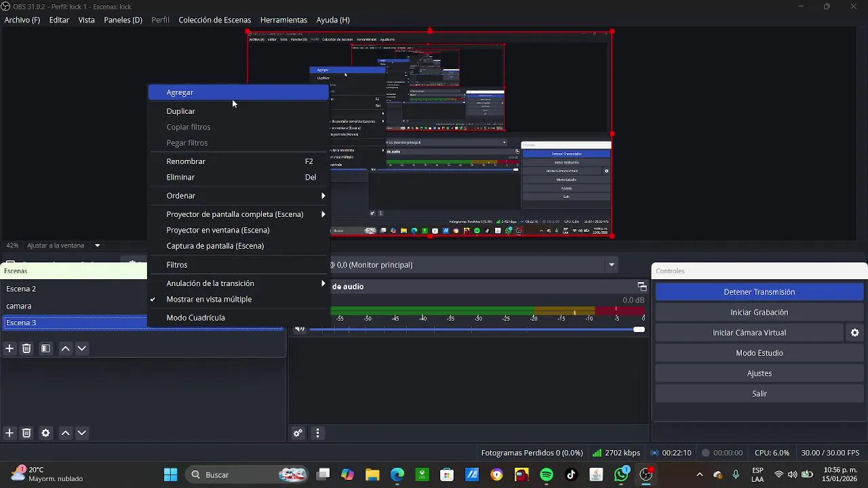
Task: Toggle Mostrar en vista múltiple checkmark
Action: (x=153, y=299)
